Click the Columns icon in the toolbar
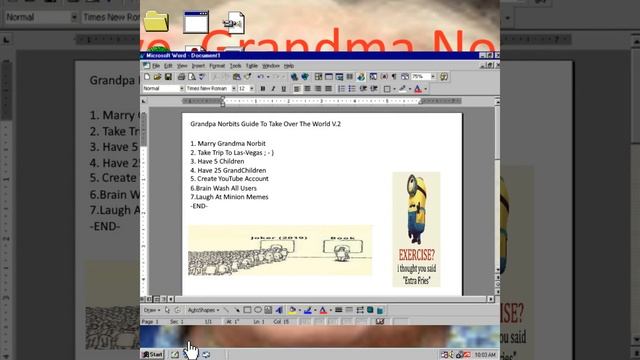 coord(350,77)
